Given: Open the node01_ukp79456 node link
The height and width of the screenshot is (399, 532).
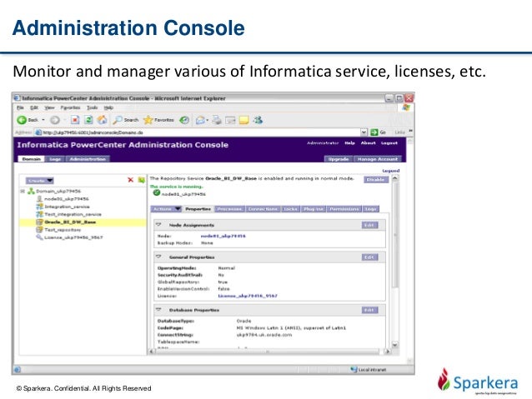Looking at the screenshot, I should click(x=223, y=236).
